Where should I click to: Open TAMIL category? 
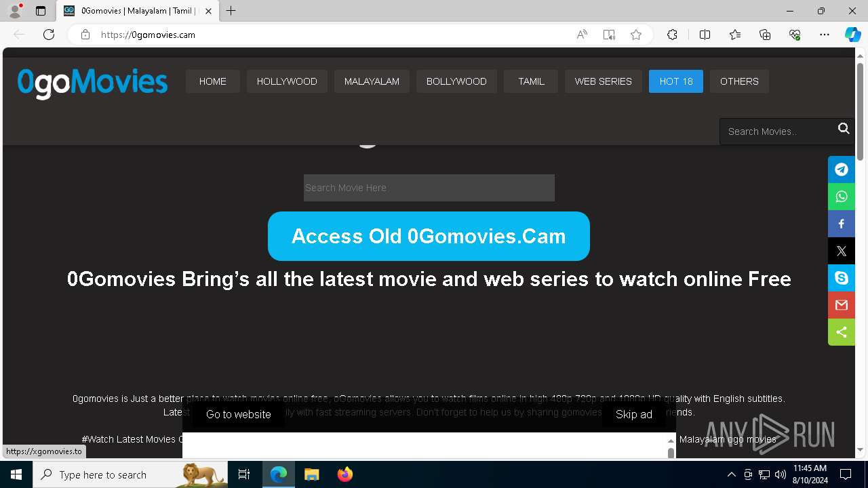(531, 81)
